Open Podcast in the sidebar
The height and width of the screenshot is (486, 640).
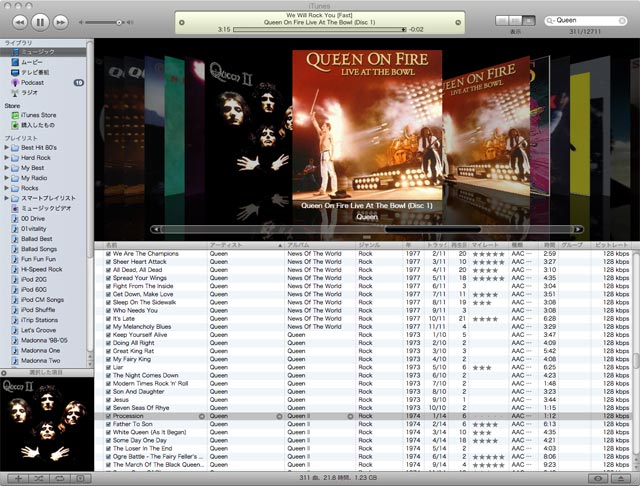pos(32,82)
